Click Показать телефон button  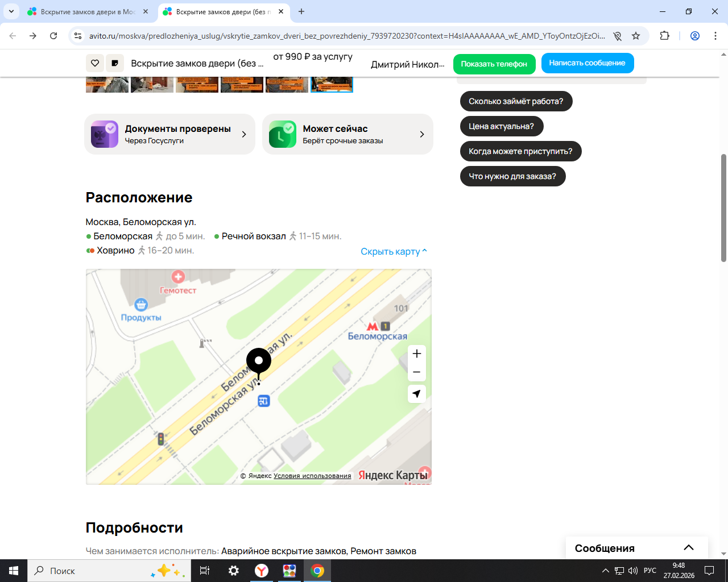(494, 64)
